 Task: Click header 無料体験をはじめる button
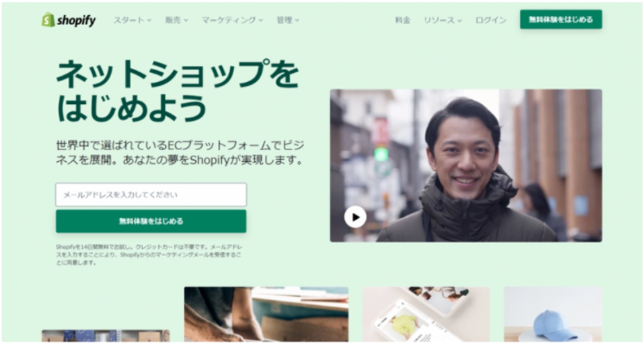point(560,19)
